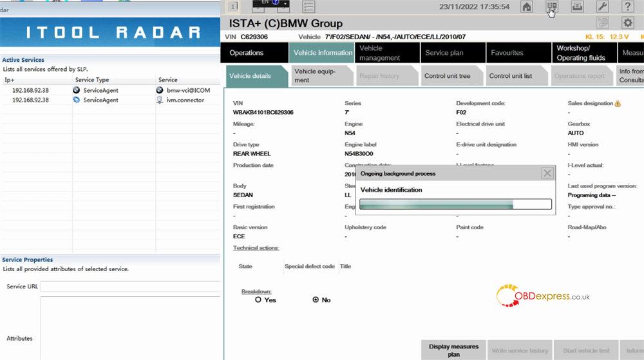The image size is (644, 360).
Task: Click the second 192.168.92.38 IP cell
Action: (x=30, y=100)
